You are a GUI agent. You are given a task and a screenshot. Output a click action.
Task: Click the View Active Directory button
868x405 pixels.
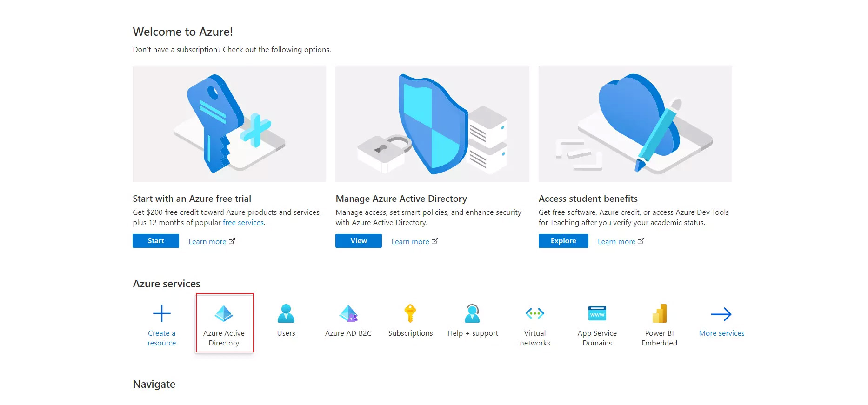click(359, 241)
